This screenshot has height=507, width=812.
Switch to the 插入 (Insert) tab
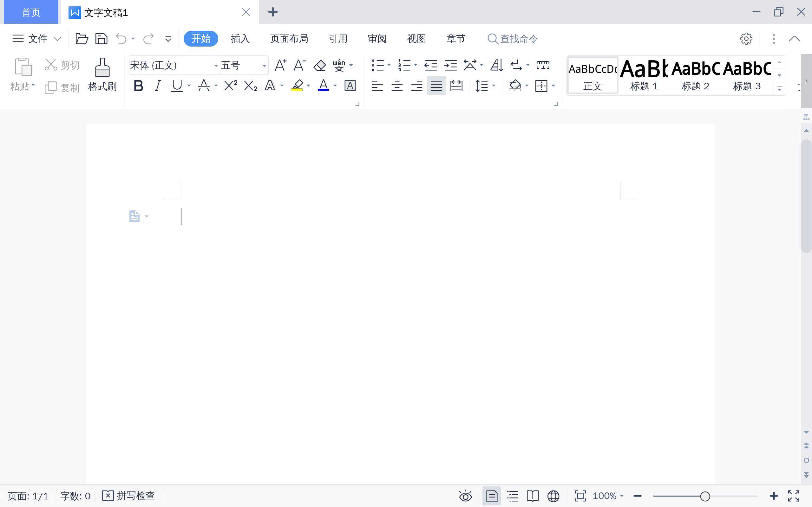(x=240, y=39)
